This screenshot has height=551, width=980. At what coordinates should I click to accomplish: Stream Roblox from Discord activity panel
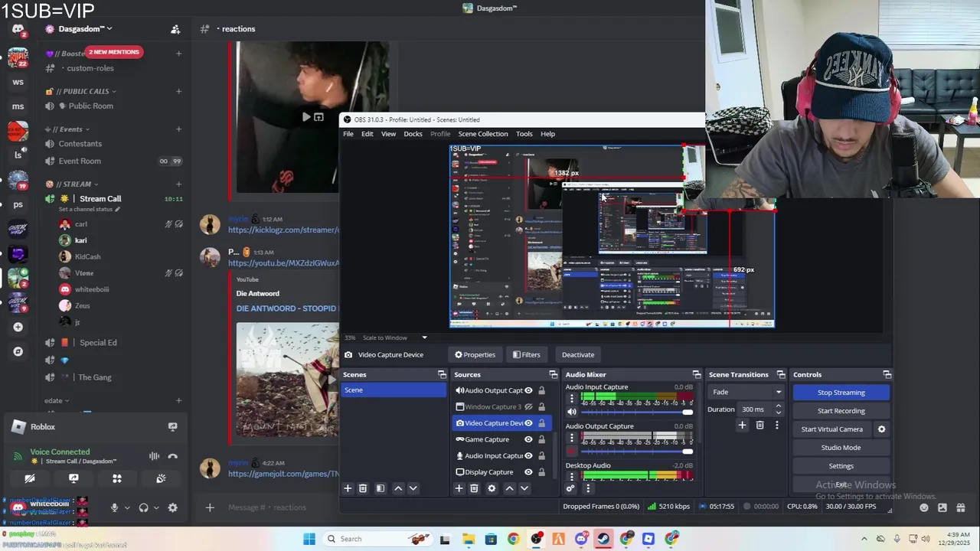pyautogui.click(x=172, y=427)
